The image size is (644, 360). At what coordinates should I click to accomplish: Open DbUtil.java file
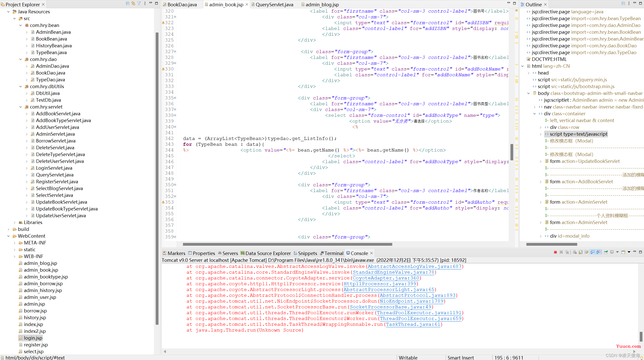pos(48,93)
